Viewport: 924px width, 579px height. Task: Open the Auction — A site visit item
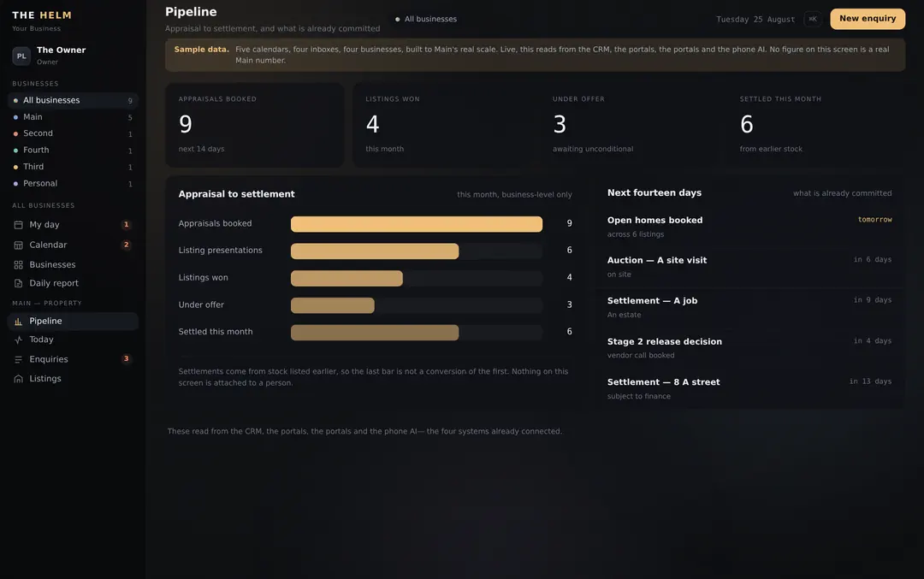coord(749,267)
